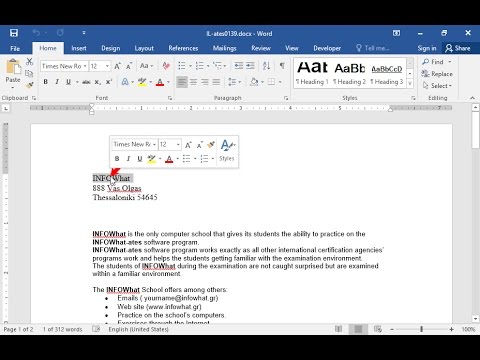Click the Show/Hide paragraph marks icon
The width and height of the screenshot is (480, 360).
pos(282,66)
